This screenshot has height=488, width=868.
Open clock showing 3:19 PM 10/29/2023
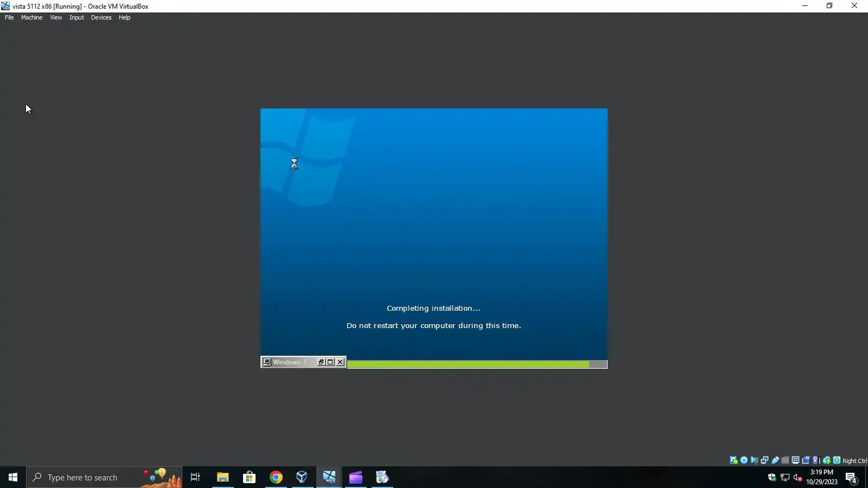821,477
